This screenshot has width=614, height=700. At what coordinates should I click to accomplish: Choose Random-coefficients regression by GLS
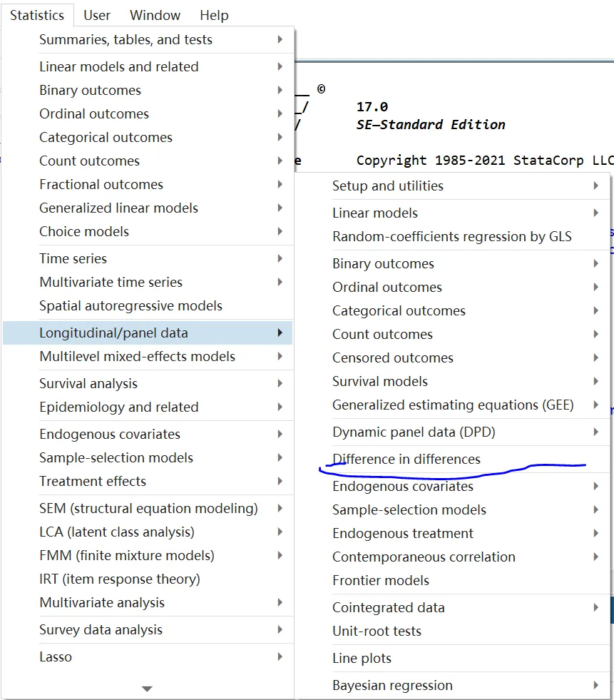452,237
